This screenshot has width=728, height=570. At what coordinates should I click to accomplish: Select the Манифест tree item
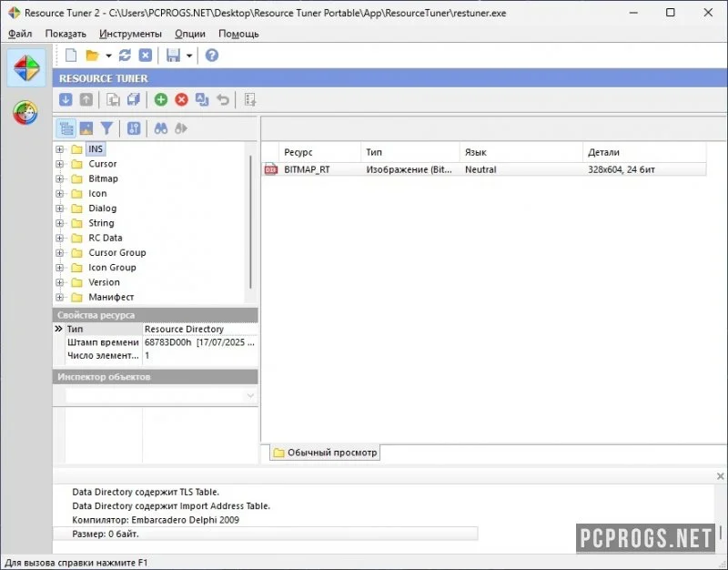pyautogui.click(x=111, y=298)
